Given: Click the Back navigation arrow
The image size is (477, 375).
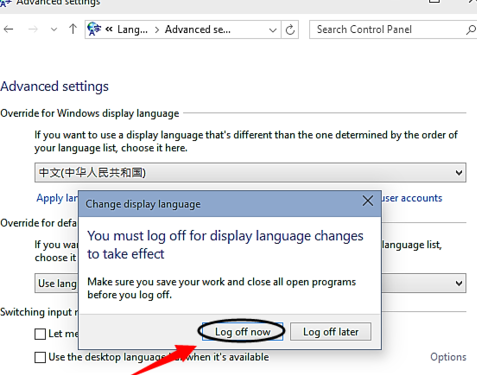Looking at the screenshot, I should point(8,30).
